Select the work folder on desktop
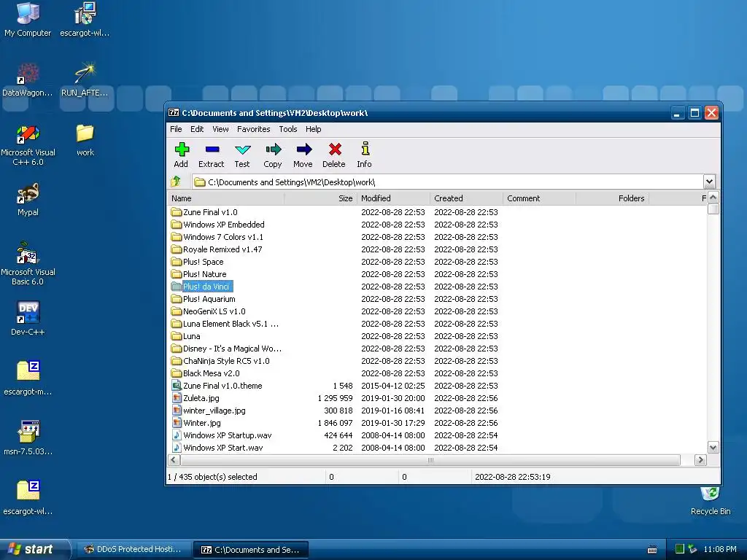747x560 pixels. click(x=85, y=140)
